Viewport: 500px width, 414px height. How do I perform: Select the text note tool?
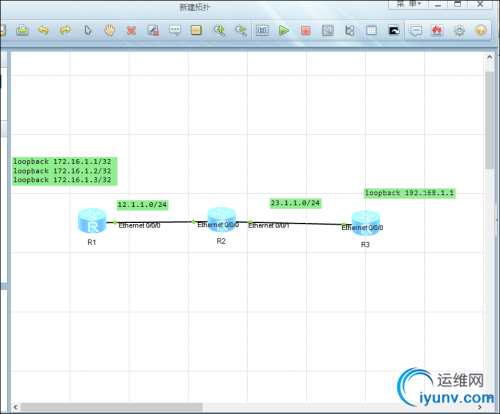(x=175, y=30)
